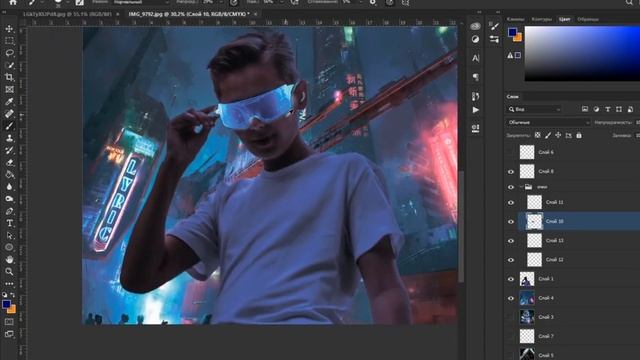The width and height of the screenshot is (640, 360).
Task: Filter layers by type layer icon
Action: (608, 109)
